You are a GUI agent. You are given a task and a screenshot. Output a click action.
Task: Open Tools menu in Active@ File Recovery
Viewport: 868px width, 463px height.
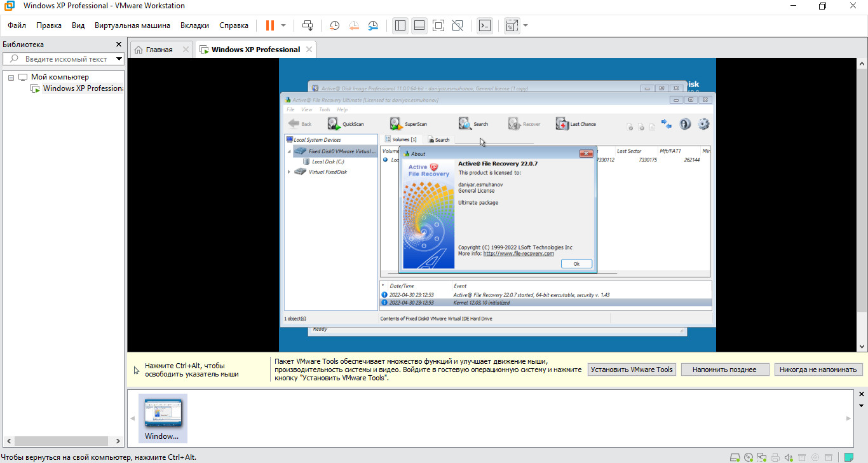click(325, 110)
